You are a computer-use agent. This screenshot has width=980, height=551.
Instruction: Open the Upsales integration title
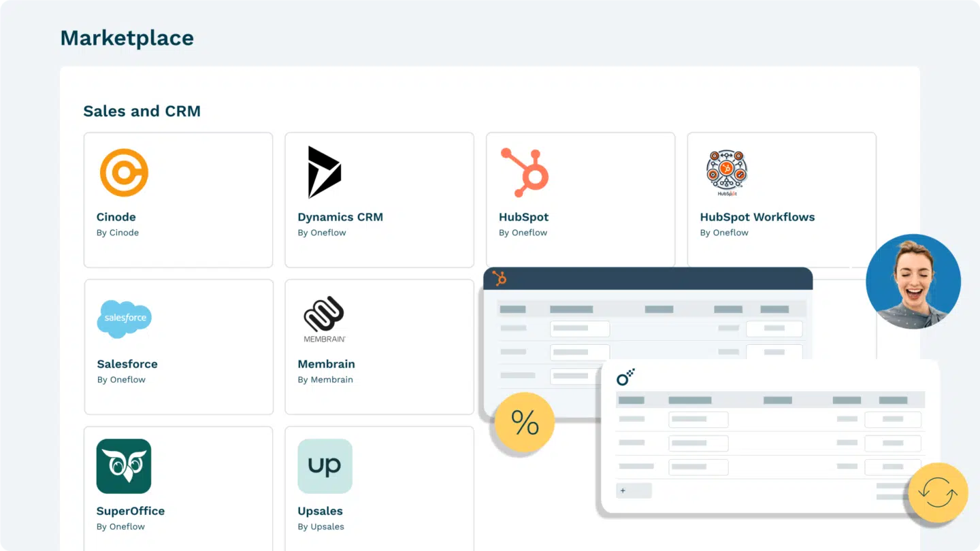[x=321, y=511]
